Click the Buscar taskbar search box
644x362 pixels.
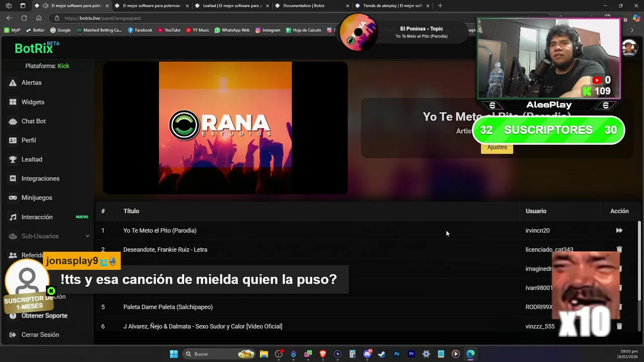(x=219, y=354)
